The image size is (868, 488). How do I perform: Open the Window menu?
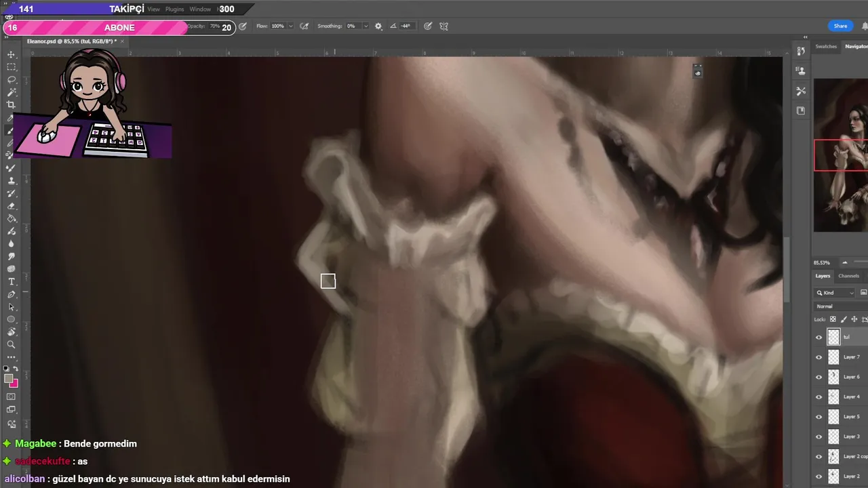point(200,9)
